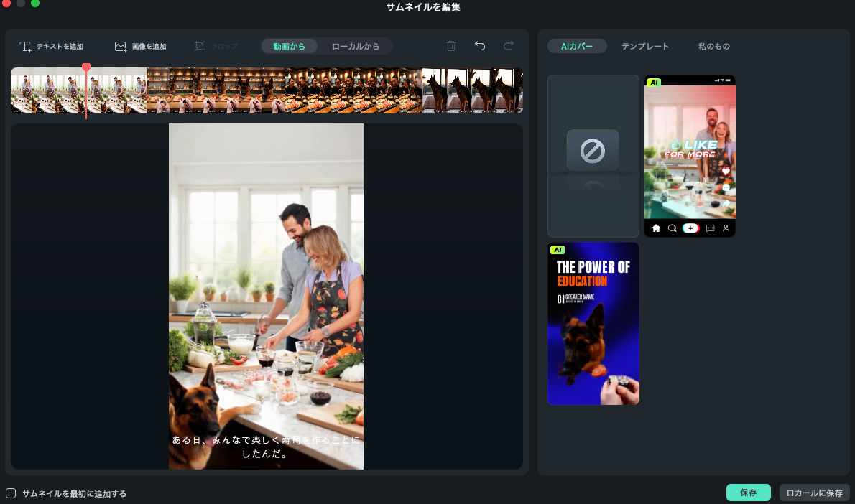Select the Crop (クロップ) tool icon
This screenshot has height=504, width=855.
[200, 47]
